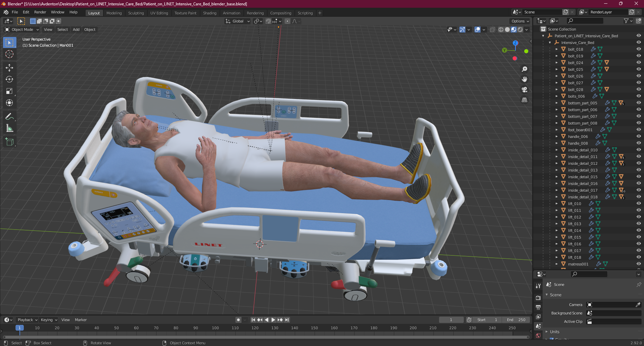
Task: Toggle X-ray display mode
Action: (492, 30)
